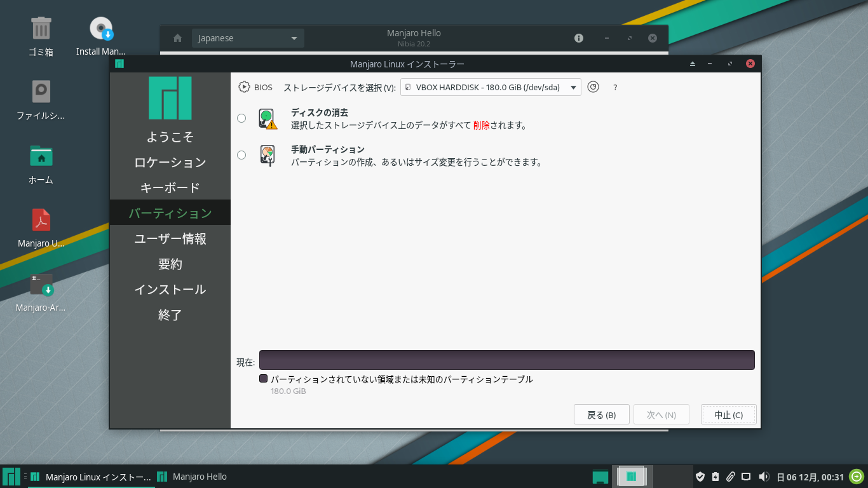
Task: Click the erase disk warning drive icon
Action: point(268,119)
